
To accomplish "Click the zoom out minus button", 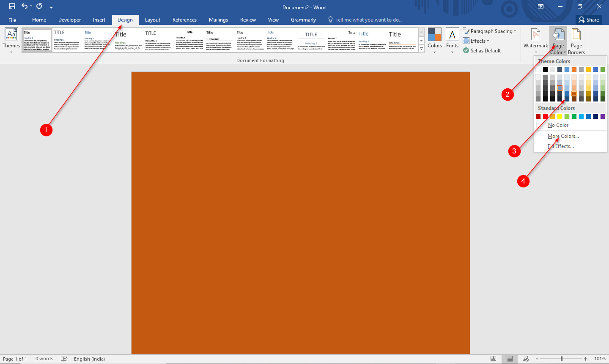I will (537, 359).
